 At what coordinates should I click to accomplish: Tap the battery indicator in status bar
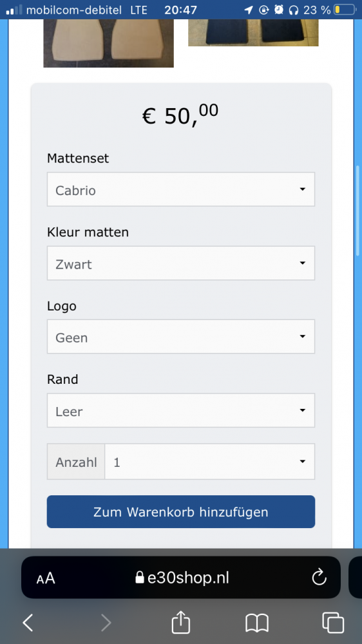tap(345, 10)
